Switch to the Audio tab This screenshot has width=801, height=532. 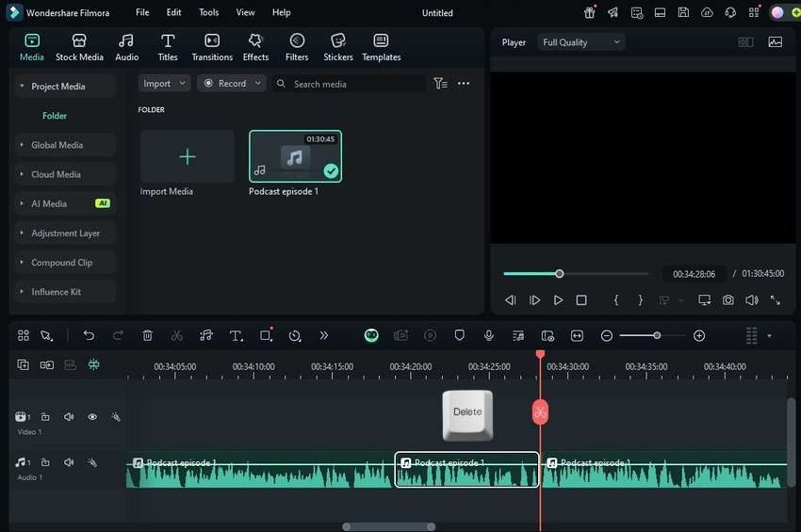pyautogui.click(x=126, y=47)
